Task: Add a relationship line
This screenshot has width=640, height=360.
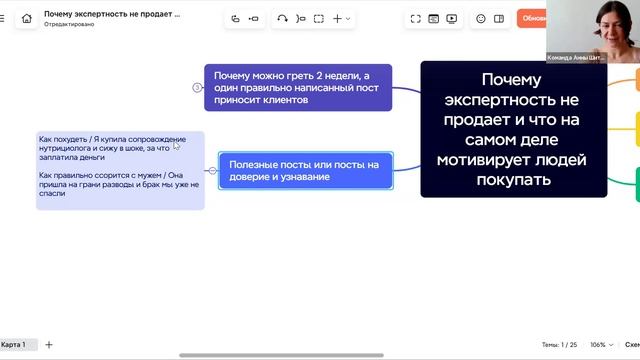Action: point(282,19)
